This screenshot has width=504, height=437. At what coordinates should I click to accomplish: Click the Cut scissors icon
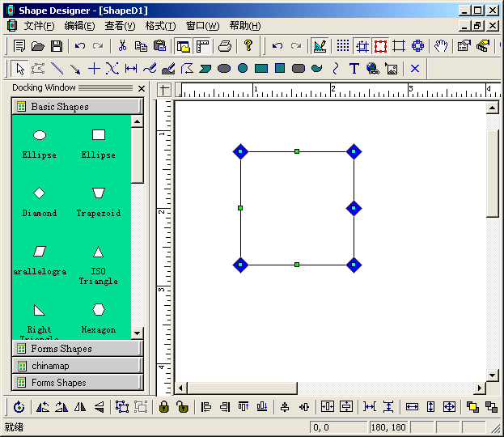tap(122, 46)
